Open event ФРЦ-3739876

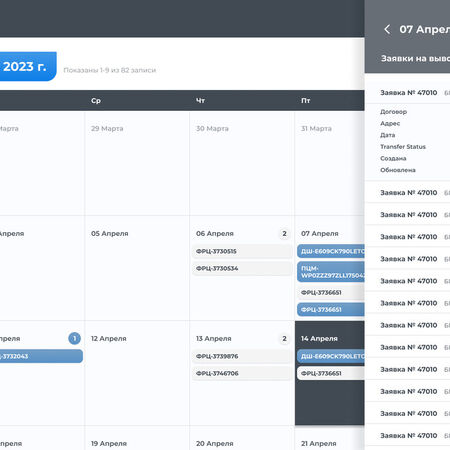coord(242,356)
